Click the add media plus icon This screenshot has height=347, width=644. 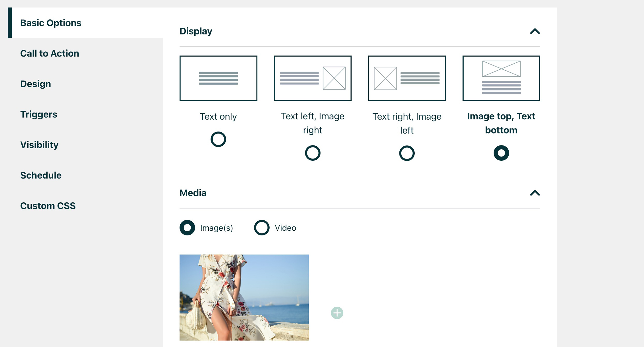pos(337,312)
